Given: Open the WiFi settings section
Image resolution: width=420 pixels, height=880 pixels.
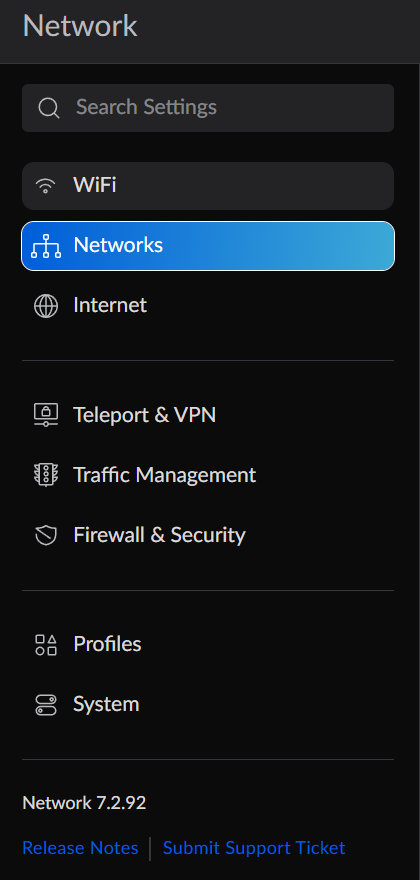Looking at the screenshot, I should tap(208, 186).
